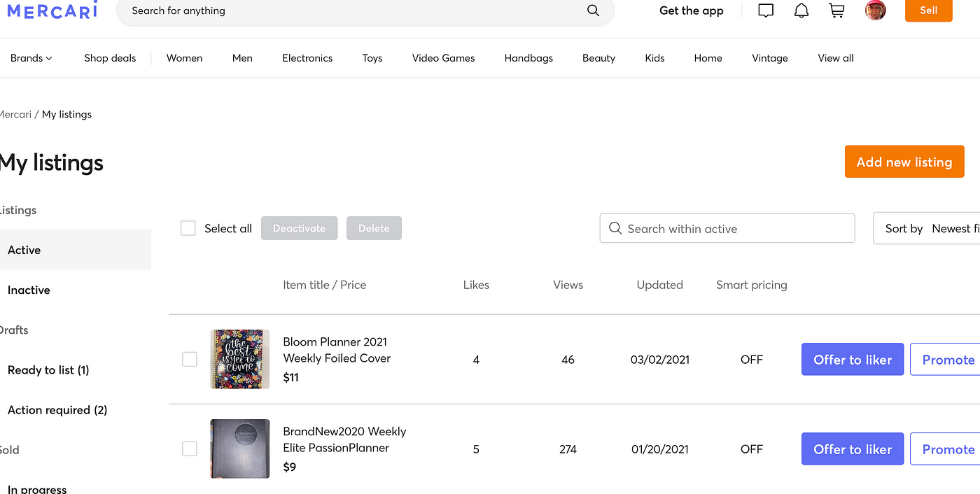
Task: Open the notifications bell
Action: coord(801,10)
